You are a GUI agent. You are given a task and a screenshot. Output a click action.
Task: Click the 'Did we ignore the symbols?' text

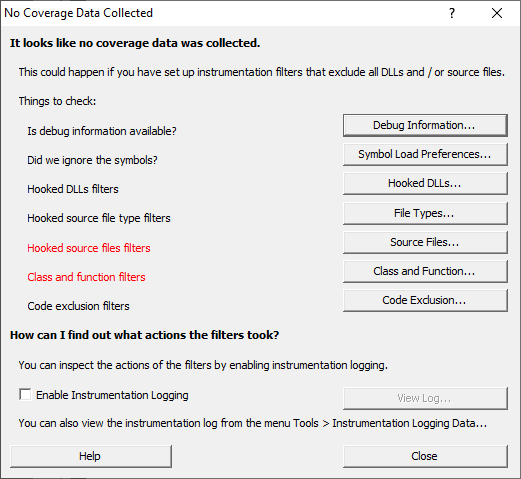click(x=92, y=160)
